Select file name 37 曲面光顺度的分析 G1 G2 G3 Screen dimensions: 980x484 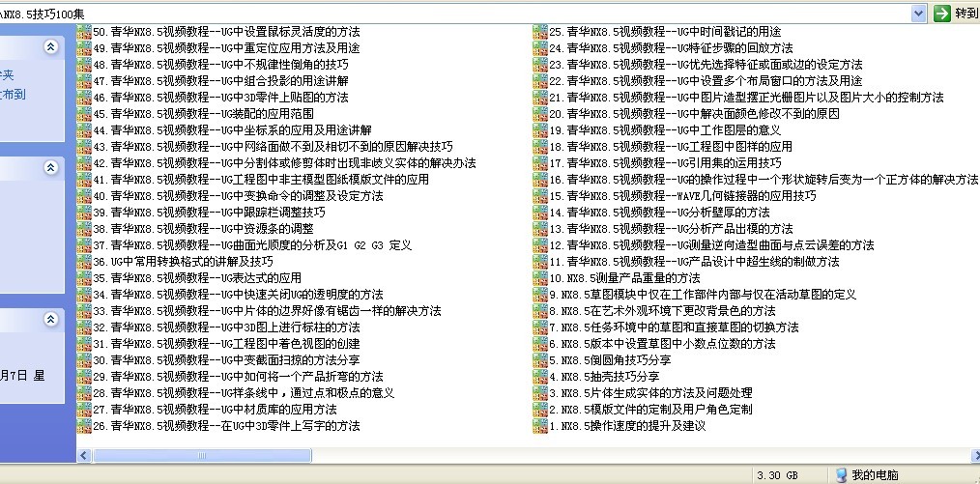(252, 245)
